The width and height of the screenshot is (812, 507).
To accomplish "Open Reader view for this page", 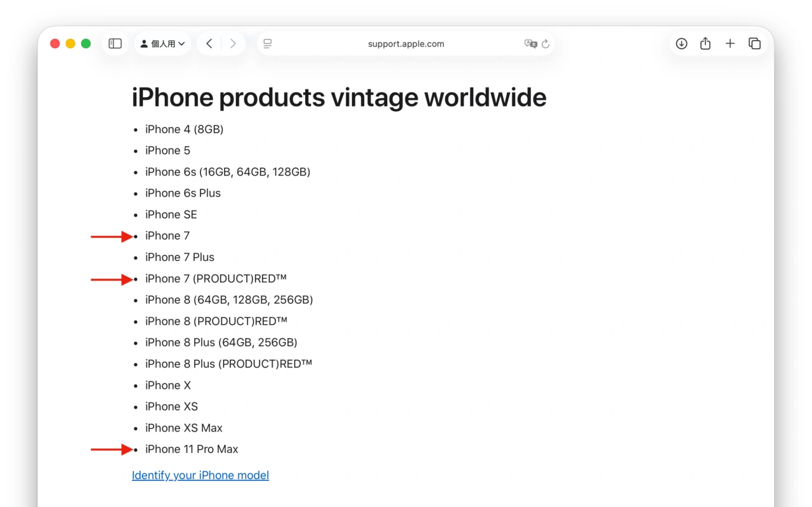I will pyautogui.click(x=267, y=43).
